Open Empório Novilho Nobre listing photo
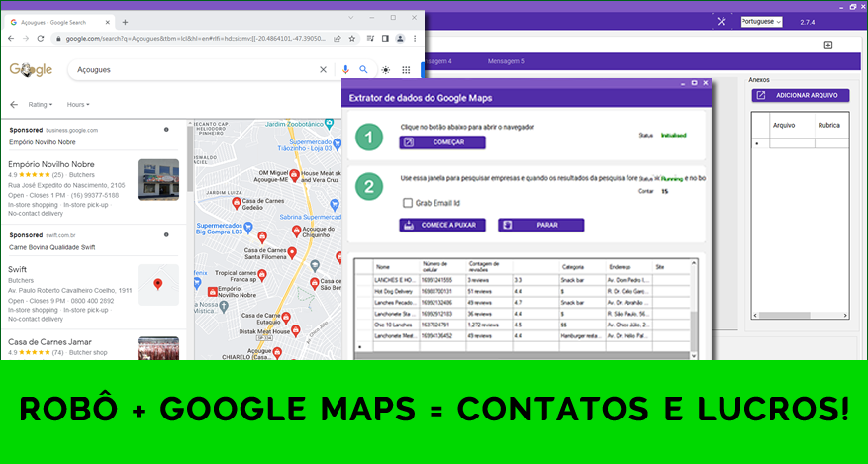 (158, 179)
